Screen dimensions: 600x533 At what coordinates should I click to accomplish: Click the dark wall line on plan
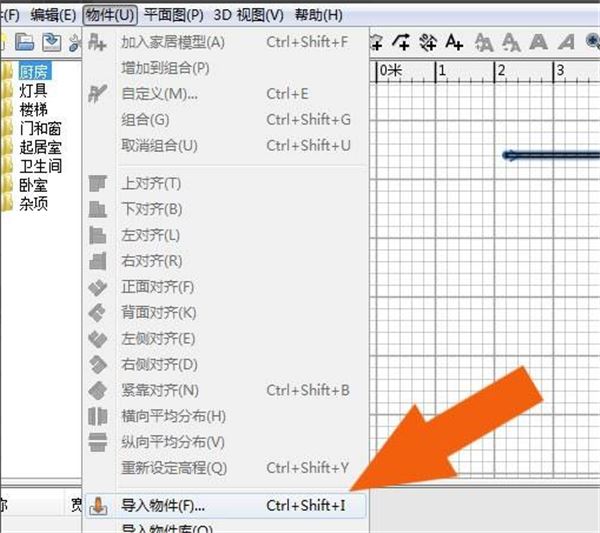[x=551, y=155]
